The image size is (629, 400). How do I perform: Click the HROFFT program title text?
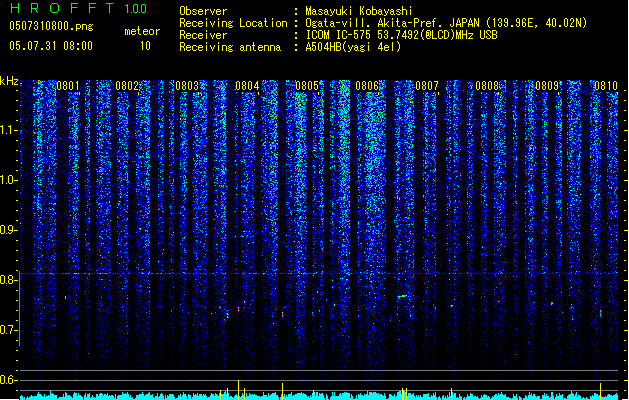click(62, 8)
